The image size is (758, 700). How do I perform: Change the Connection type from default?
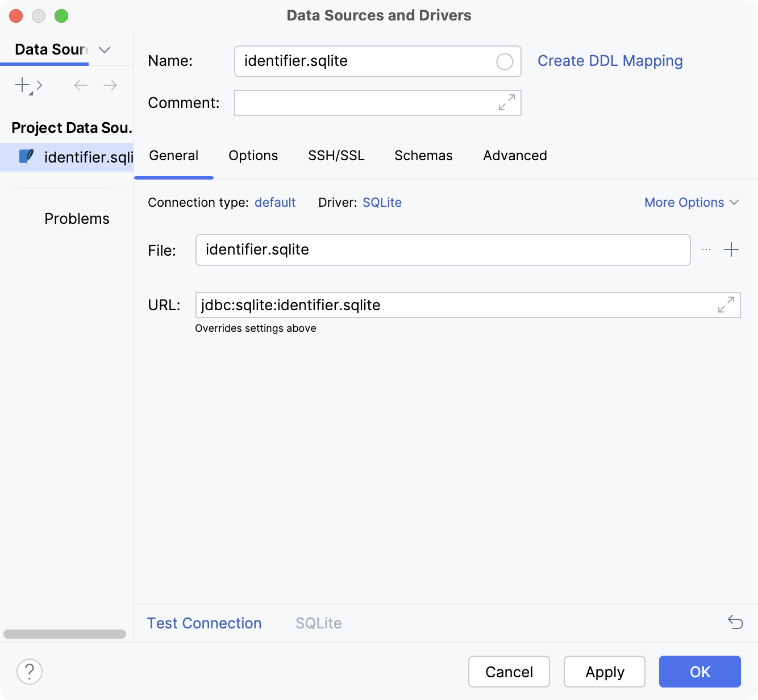click(275, 202)
